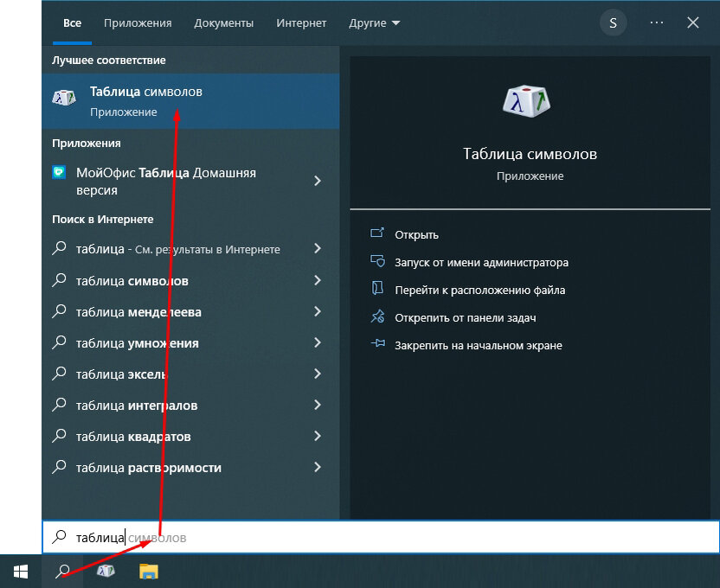The image size is (720, 588).
Task: Open Character Map from the taskbar
Action: coord(106,571)
